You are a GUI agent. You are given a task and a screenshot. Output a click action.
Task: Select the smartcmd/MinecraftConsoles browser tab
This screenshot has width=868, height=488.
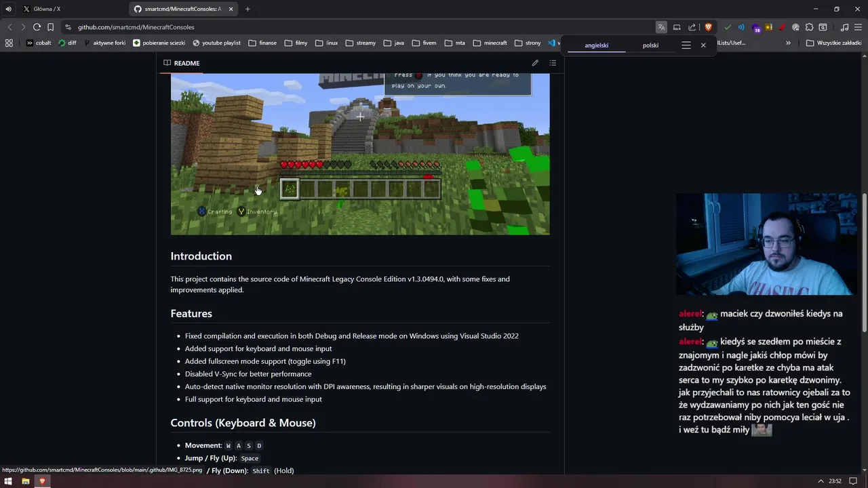(x=182, y=9)
